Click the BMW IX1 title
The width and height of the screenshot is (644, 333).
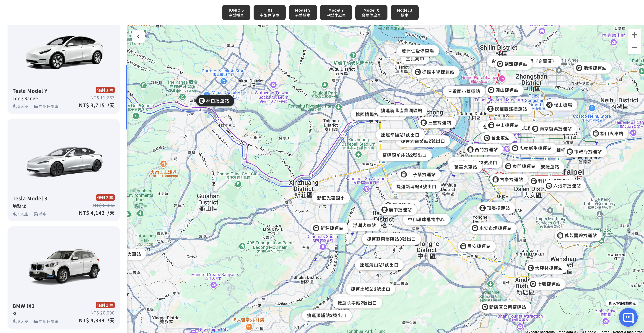[23, 306]
